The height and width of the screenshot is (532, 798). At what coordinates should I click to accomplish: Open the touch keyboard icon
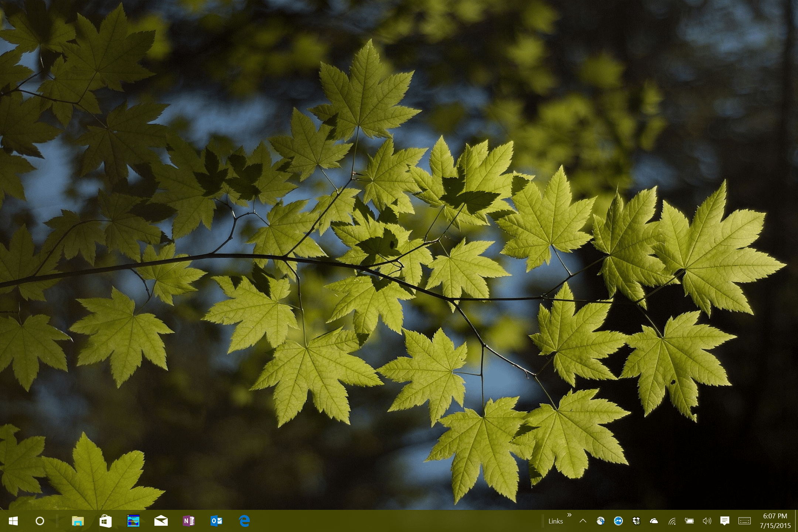[x=744, y=521]
